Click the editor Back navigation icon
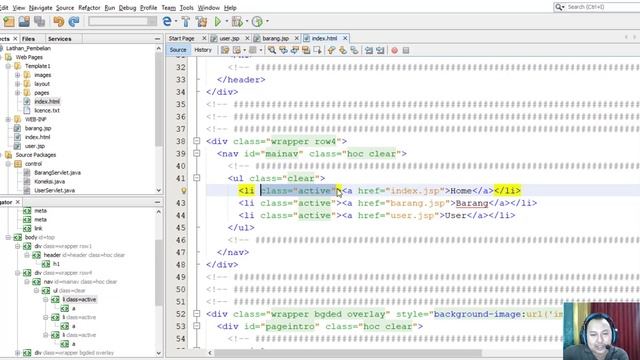 coord(237,50)
